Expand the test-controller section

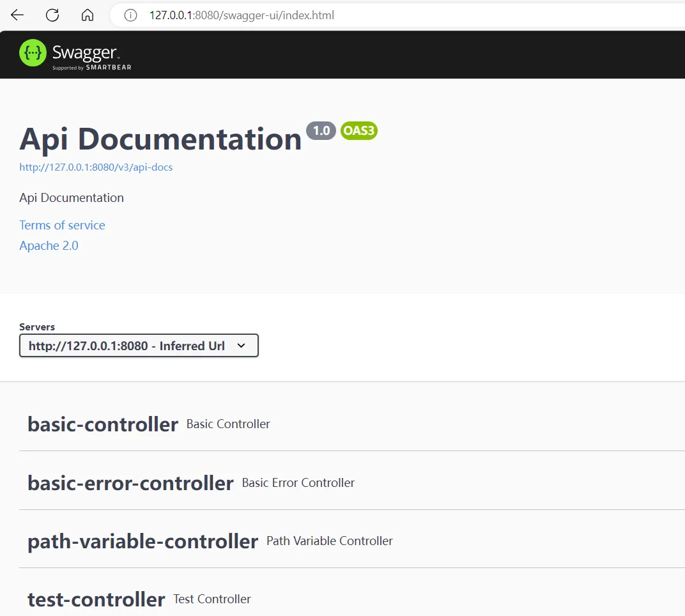tap(96, 599)
